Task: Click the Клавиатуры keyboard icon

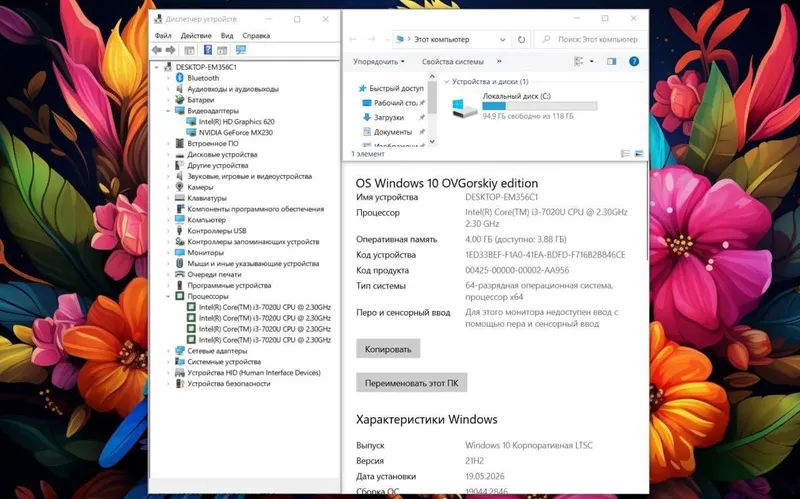Action: [x=180, y=197]
